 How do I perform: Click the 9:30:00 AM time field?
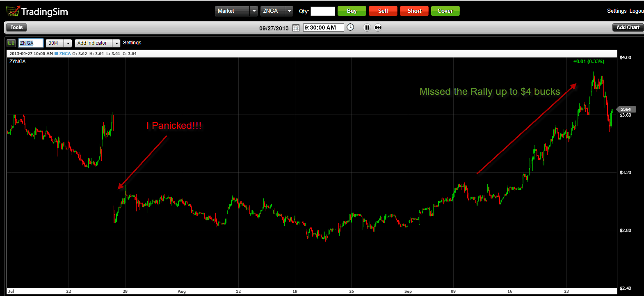323,28
